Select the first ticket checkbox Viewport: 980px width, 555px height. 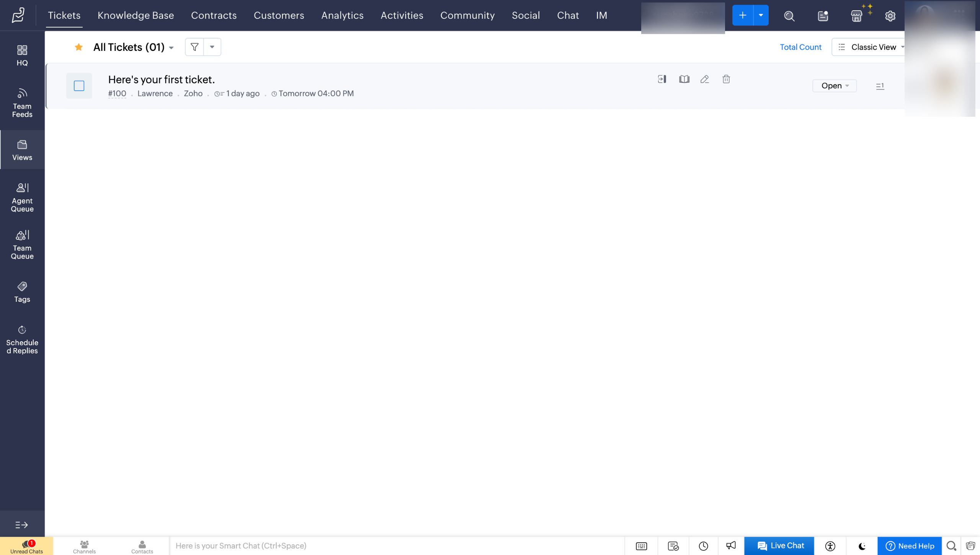pyautogui.click(x=79, y=86)
